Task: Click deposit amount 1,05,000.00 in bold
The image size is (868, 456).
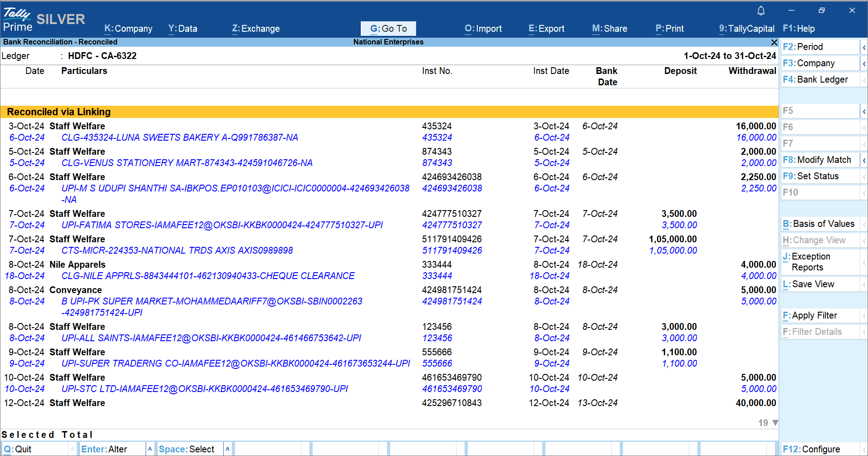Action: point(673,239)
